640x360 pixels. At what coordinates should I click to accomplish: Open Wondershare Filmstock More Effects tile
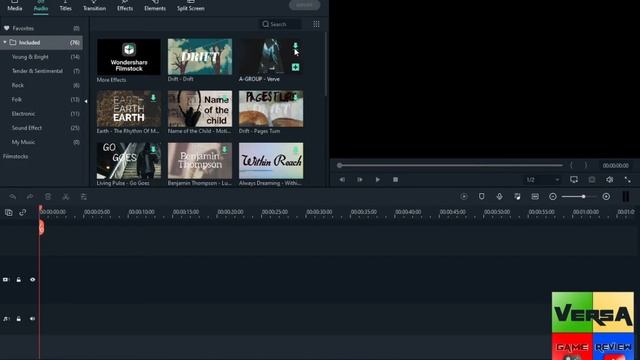click(129, 57)
